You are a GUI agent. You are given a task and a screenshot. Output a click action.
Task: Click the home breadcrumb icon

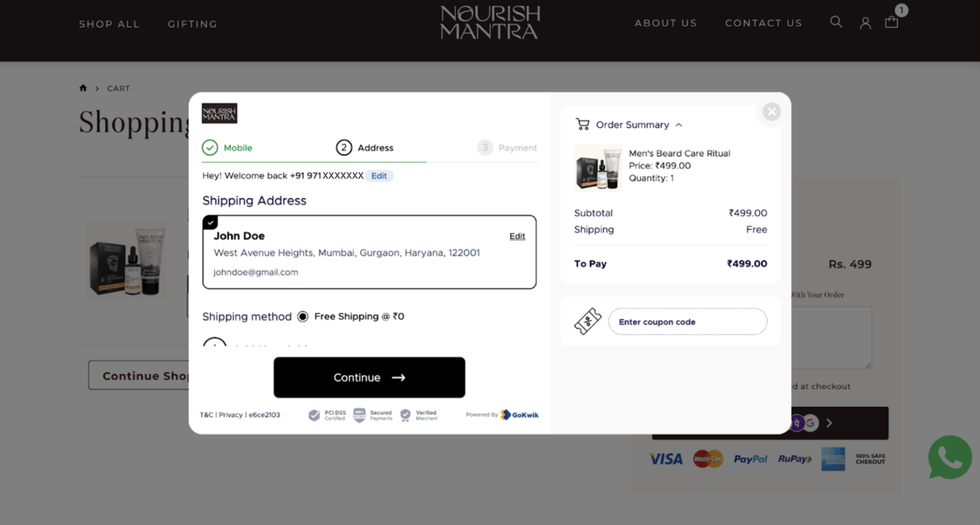(83, 88)
